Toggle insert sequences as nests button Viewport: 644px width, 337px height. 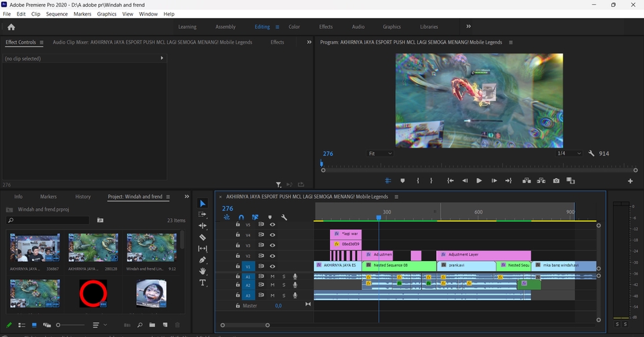[x=227, y=217]
